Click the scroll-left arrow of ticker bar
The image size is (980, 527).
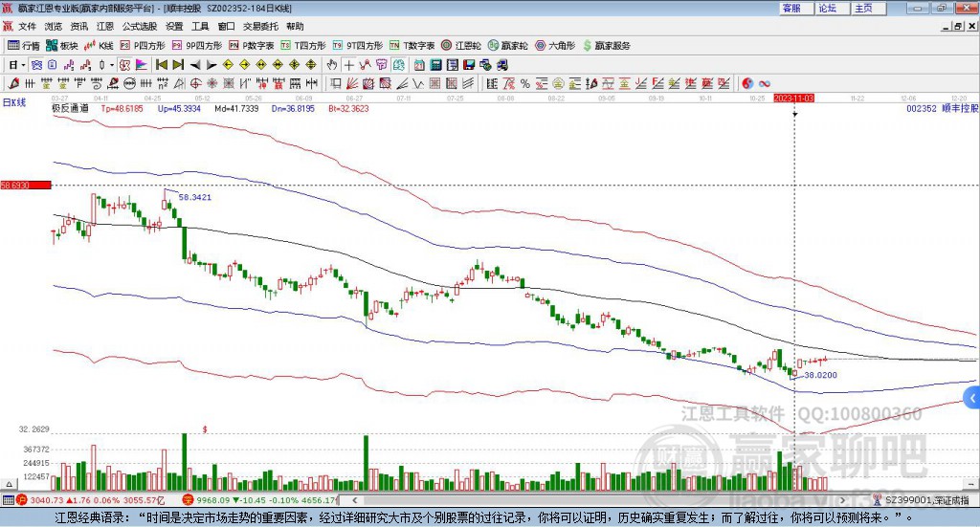(354, 500)
